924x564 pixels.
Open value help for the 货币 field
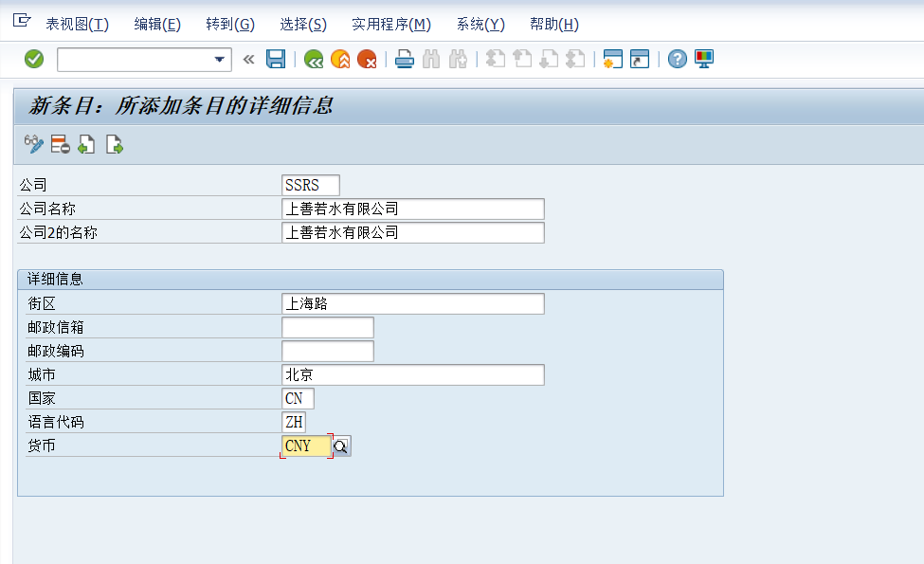pos(340,446)
